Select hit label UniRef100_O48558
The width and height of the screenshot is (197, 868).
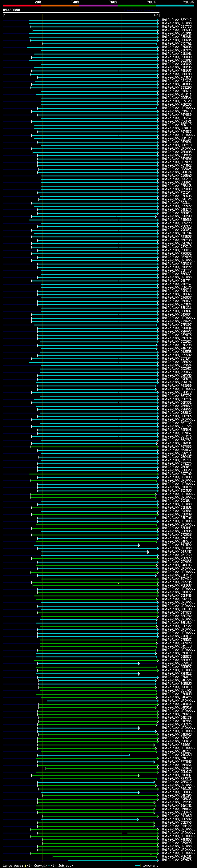(x=177, y=352)
